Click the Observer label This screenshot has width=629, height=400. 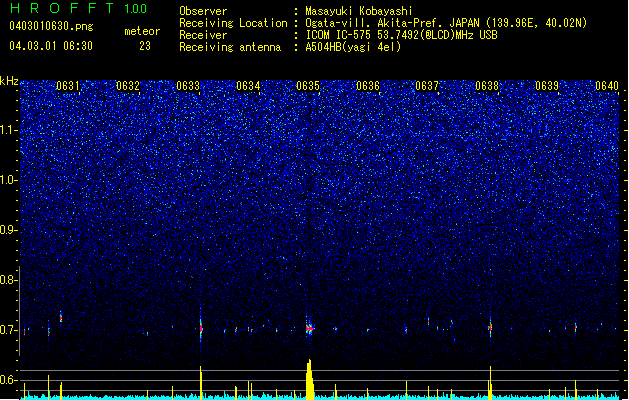(203, 11)
